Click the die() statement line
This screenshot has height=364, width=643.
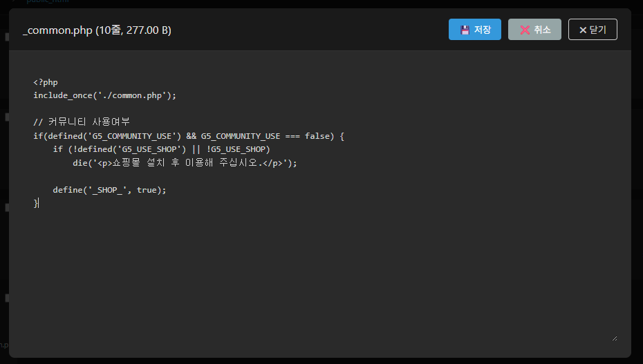184,163
